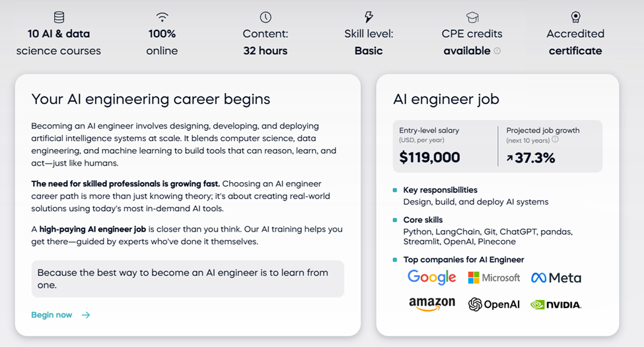Click the $119,000 entry-level salary figure
The image size is (644, 347).
pos(429,158)
